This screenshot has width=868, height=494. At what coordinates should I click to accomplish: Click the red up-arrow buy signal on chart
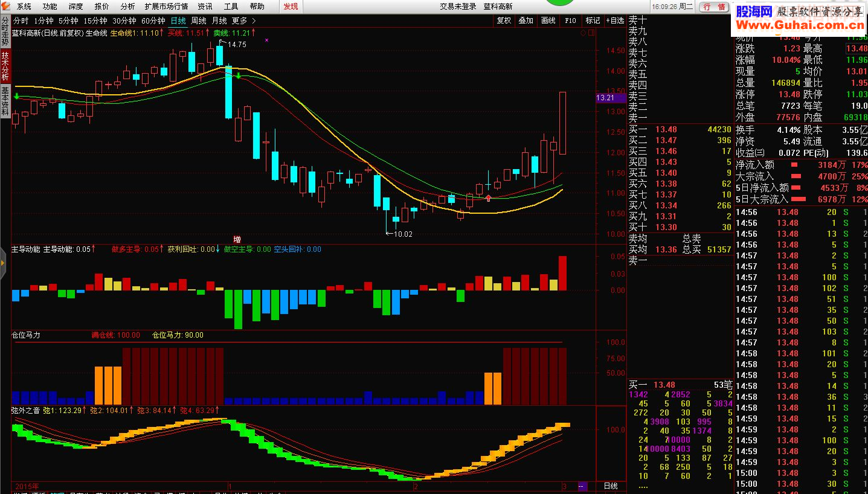(488, 198)
